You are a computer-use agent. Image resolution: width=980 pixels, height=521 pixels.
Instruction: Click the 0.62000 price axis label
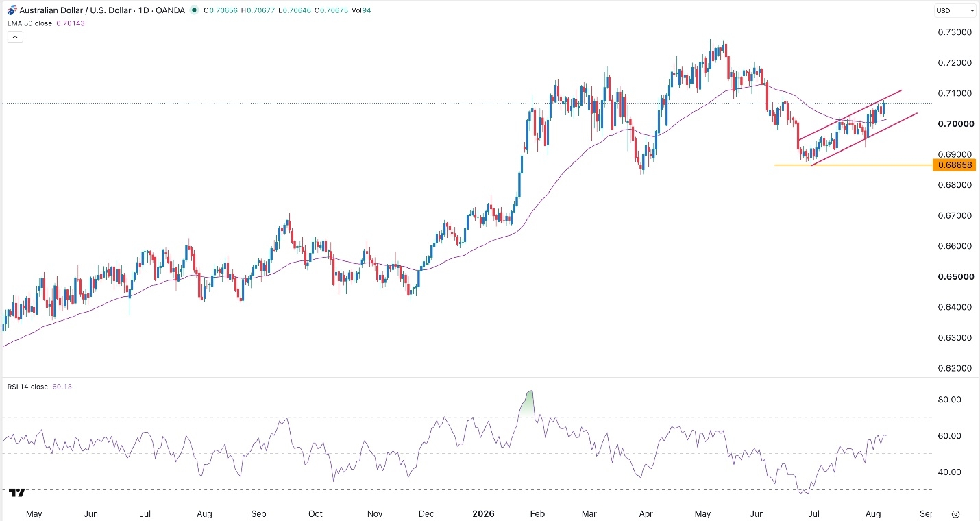(955, 369)
